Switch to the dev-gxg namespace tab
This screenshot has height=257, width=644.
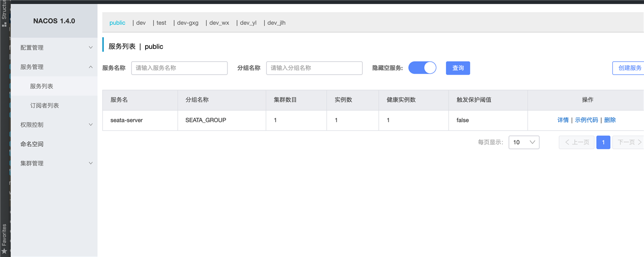tap(188, 23)
